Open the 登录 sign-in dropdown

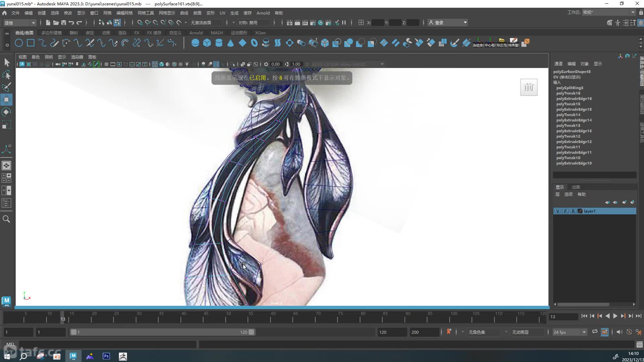[x=448, y=22]
